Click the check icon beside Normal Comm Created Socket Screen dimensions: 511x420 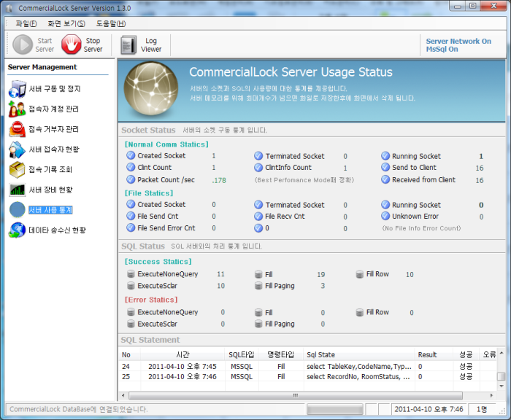[131, 155]
